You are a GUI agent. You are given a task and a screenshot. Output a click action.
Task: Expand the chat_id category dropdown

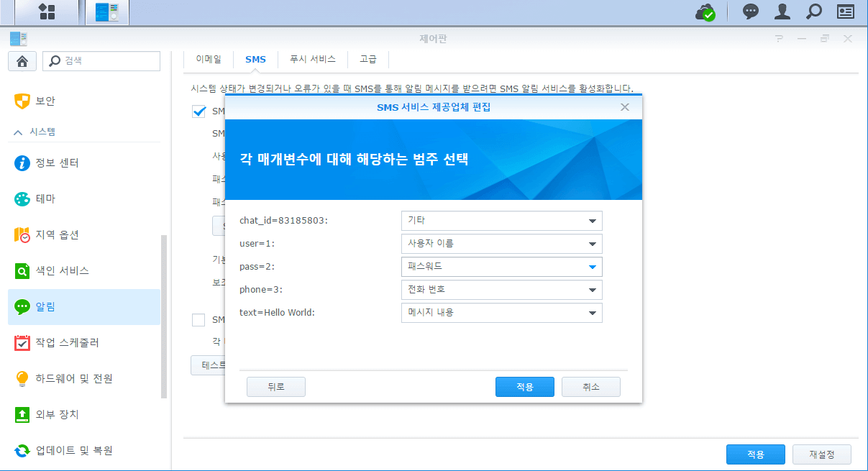tap(592, 221)
